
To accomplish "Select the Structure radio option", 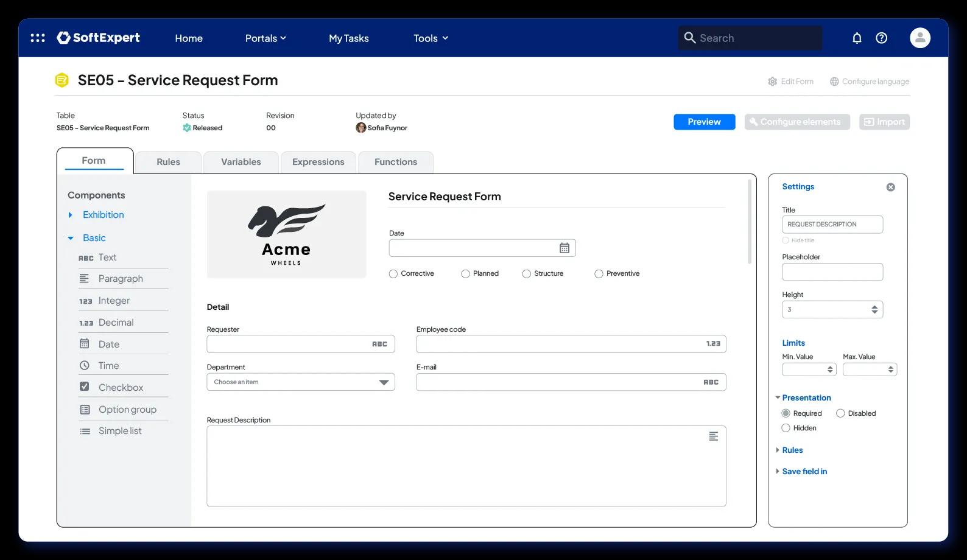I will tap(526, 274).
